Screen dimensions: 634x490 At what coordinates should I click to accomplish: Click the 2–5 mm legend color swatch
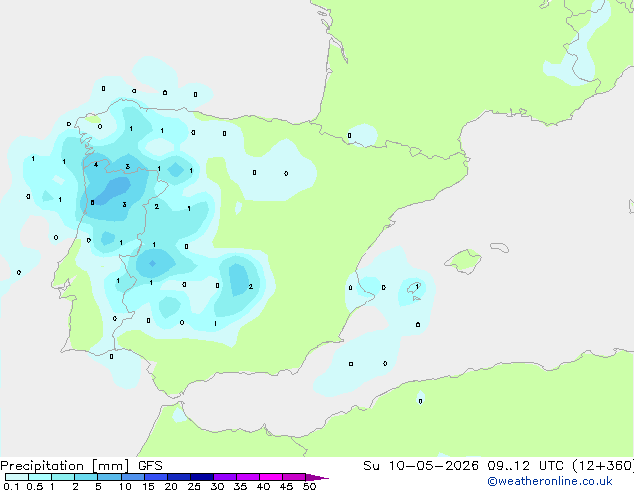pyautogui.click(x=87, y=477)
